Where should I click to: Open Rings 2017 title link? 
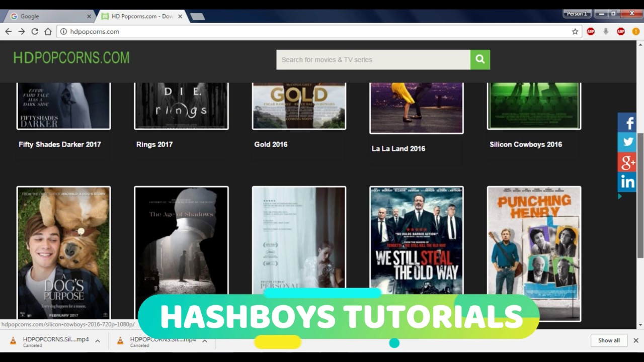tap(154, 144)
